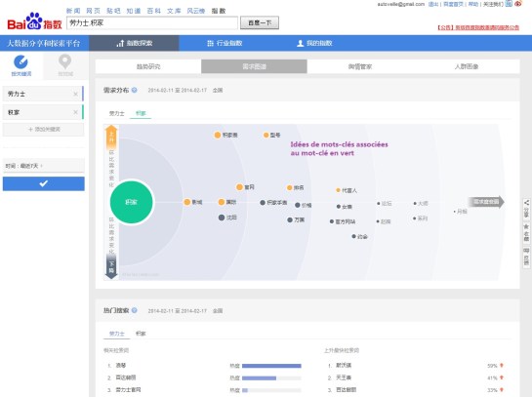Viewport: 532px width, 397px height.
Task: Click the dark 价格 keyword bubble
Action: [x=298, y=205]
